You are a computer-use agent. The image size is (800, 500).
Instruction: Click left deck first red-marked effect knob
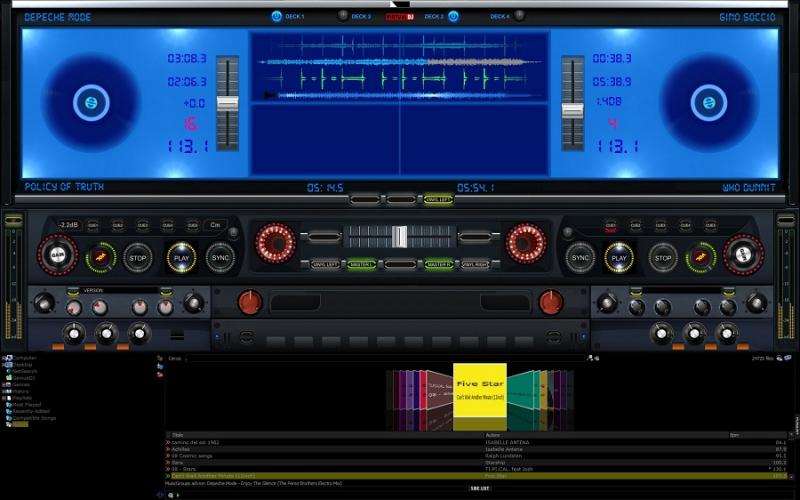tap(73, 308)
